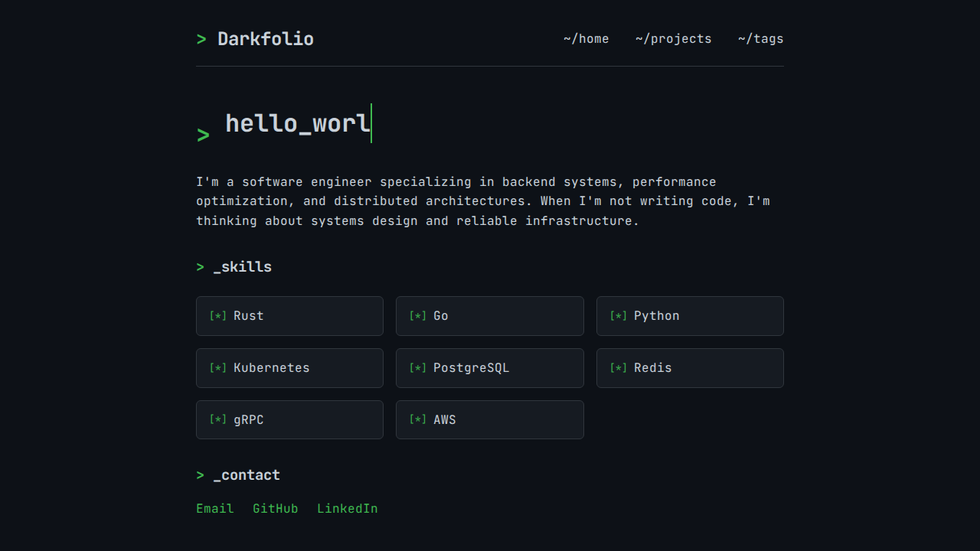The width and height of the screenshot is (980, 551).
Task: Click the [*] marker in the Python card
Action: click(618, 315)
